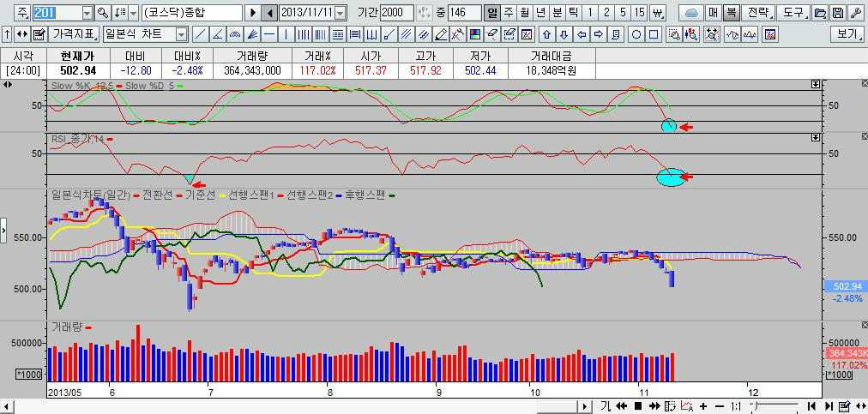The height and width of the screenshot is (414, 868).
Task: Select the circle shape drawing tool
Action: pyautogui.click(x=637, y=34)
